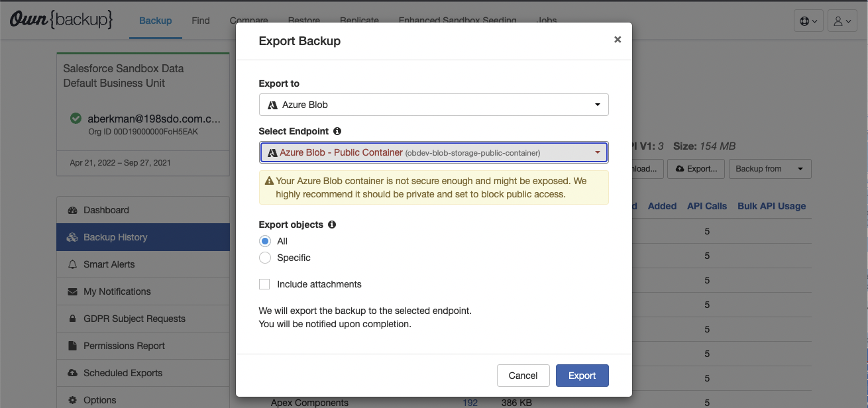Image resolution: width=868 pixels, height=408 pixels.
Task: Open Smart Alerts in sidebar
Action: pos(143,264)
